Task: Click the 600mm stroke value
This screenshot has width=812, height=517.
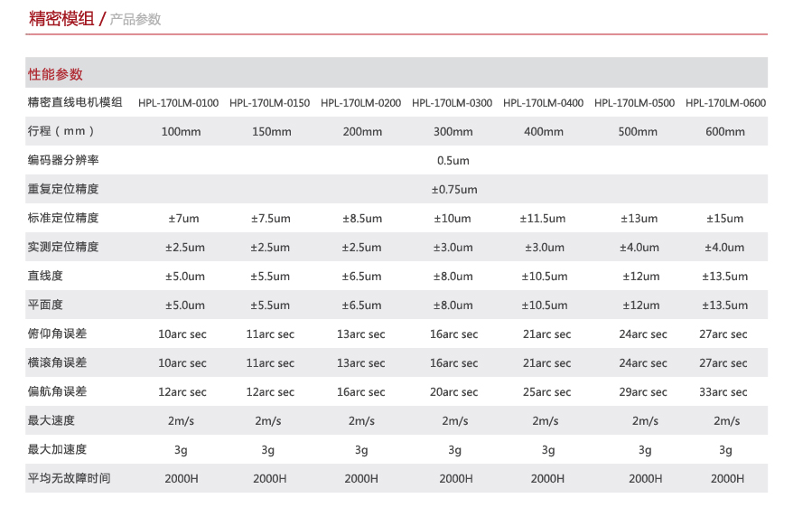Action: click(725, 132)
